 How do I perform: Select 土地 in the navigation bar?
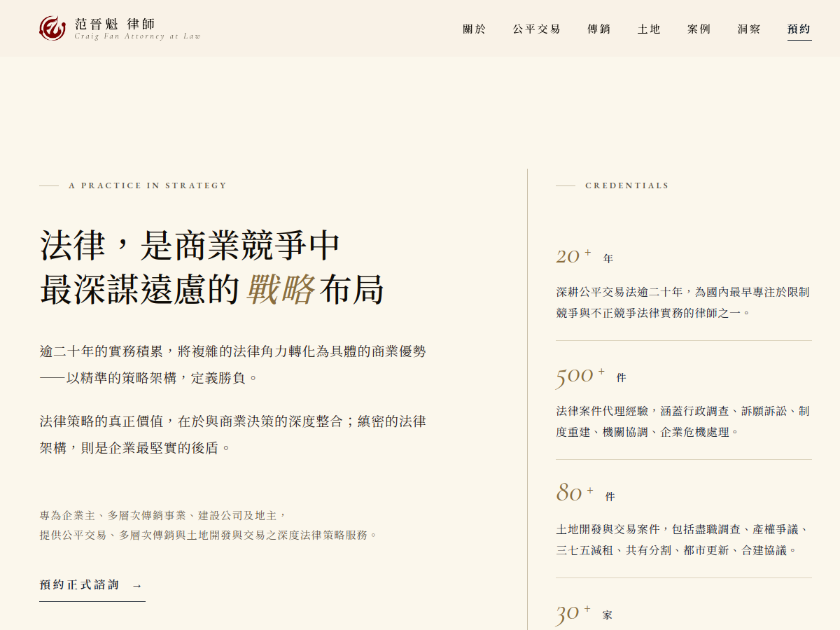click(649, 29)
